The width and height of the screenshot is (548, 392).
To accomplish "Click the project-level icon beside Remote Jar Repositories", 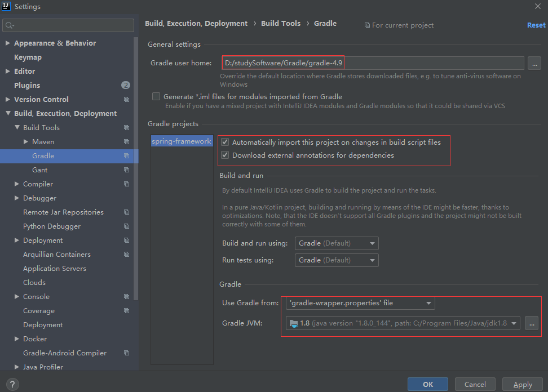I will (x=126, y=212).
